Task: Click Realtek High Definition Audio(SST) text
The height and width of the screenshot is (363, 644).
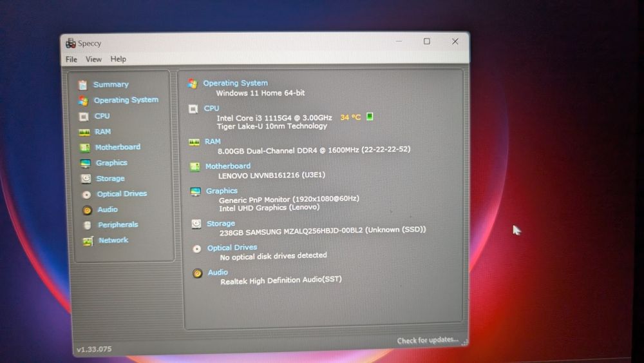Action: 281,280
